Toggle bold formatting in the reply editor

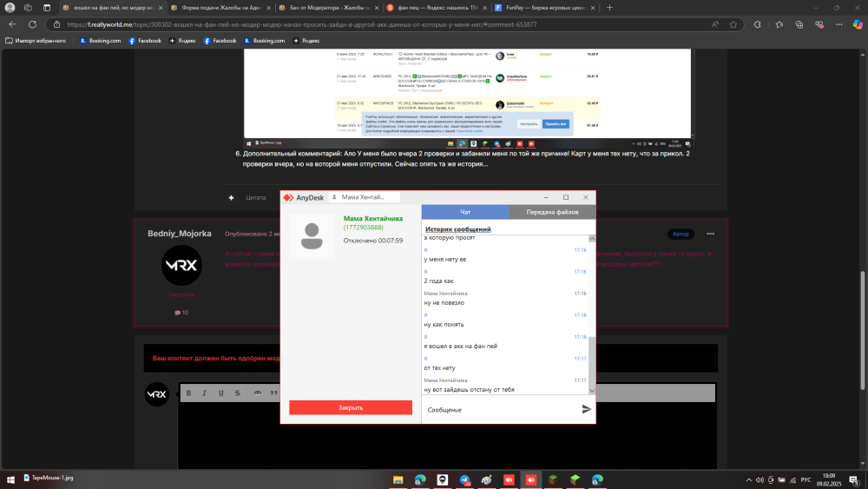tap(188, 393)
